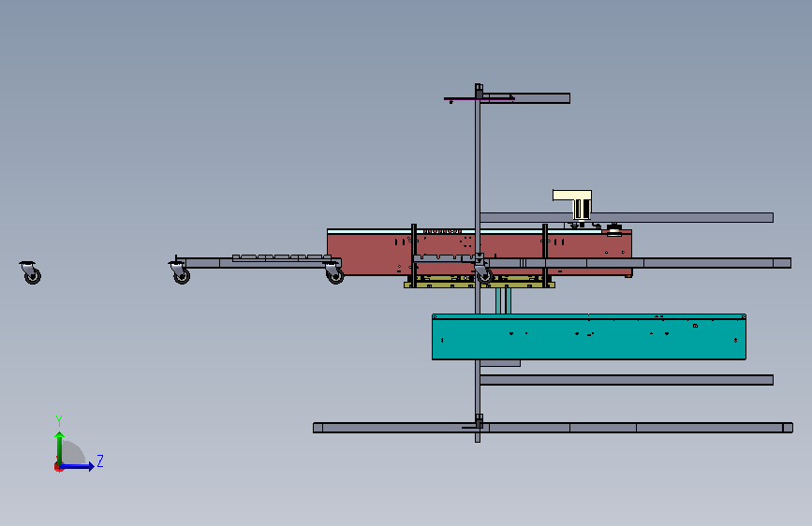
Task: Select the large teal panel
Action: coord(589,337)
